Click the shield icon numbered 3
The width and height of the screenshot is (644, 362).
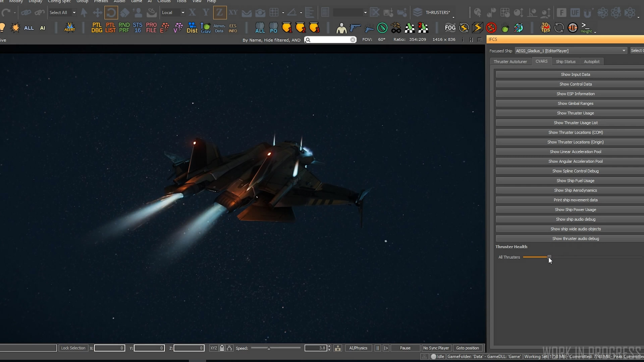[x=314, y=28]
